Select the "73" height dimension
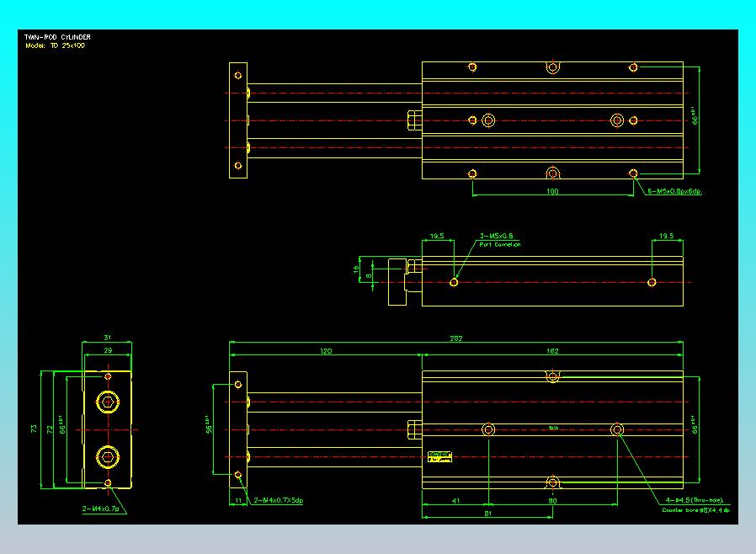The height and width of the screenshot is (554, 756). [x=34, y=429]
